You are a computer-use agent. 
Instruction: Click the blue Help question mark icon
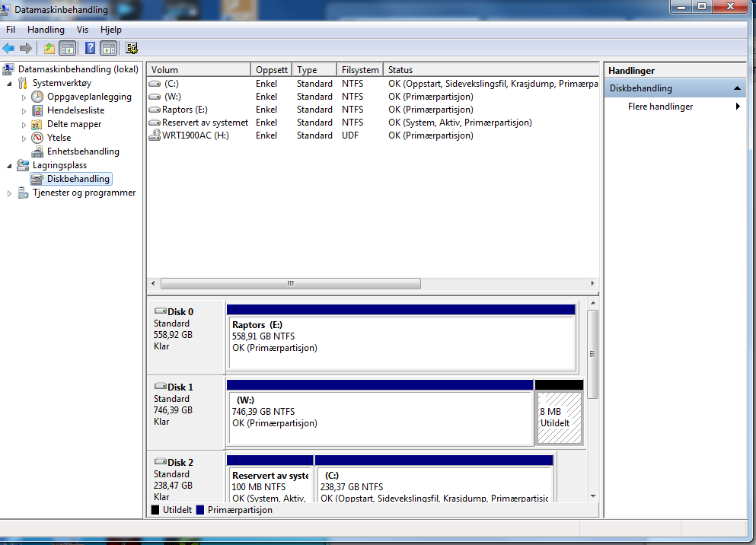(90, 48)
